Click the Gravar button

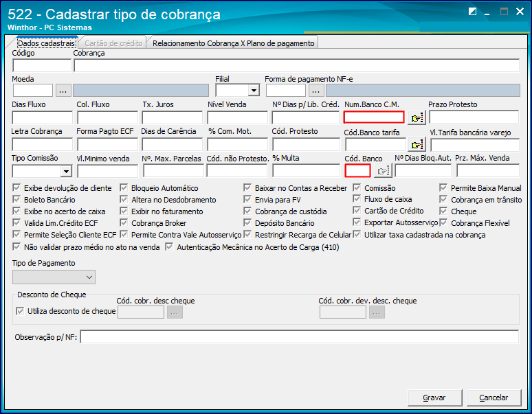pos(434,398)
